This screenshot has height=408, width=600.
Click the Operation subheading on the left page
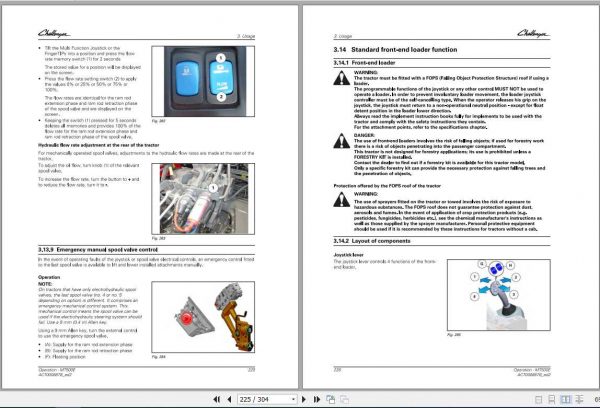[49, 277]
